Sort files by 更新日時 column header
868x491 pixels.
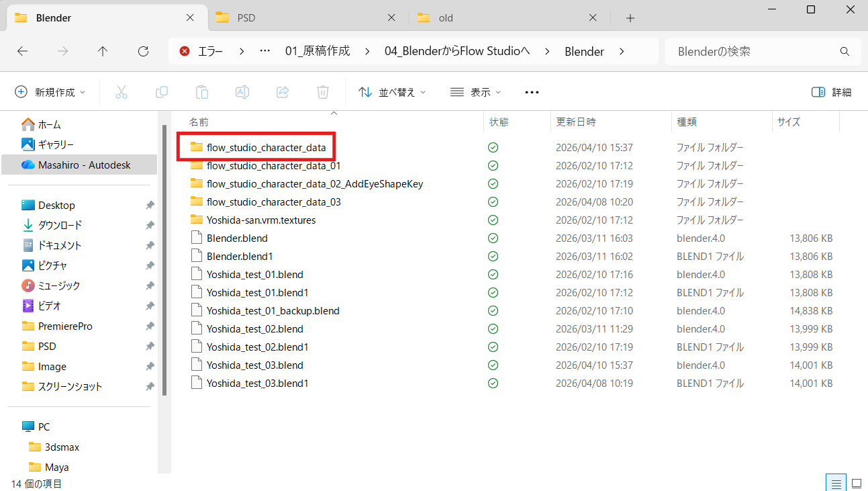(576, 122)
